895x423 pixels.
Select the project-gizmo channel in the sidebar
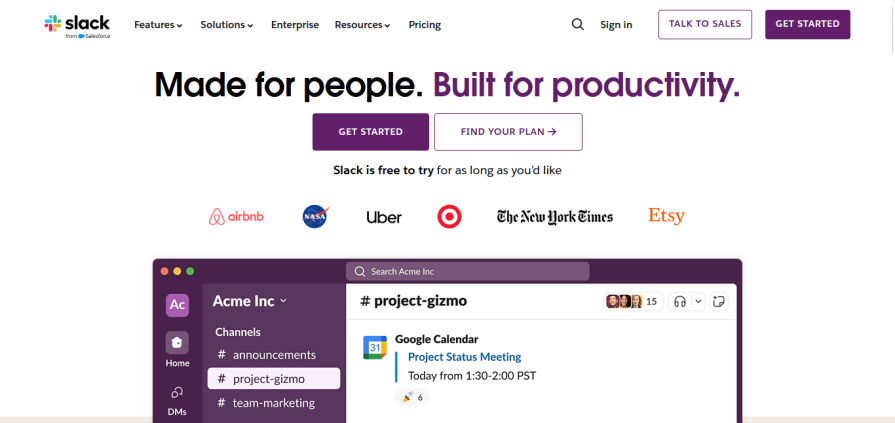[x=274, y=378]
